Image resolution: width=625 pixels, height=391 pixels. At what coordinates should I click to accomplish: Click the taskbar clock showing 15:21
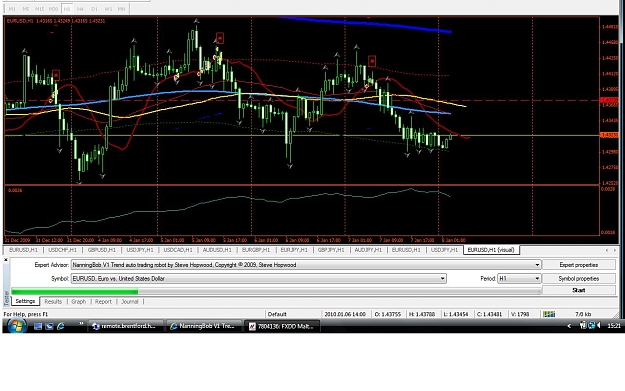614,326
